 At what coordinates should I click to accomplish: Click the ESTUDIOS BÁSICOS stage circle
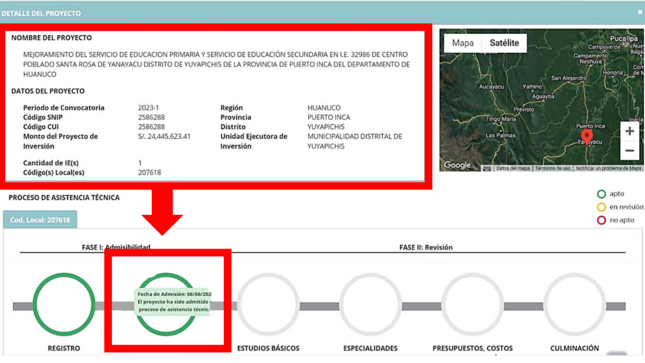(x=268, y=304)
